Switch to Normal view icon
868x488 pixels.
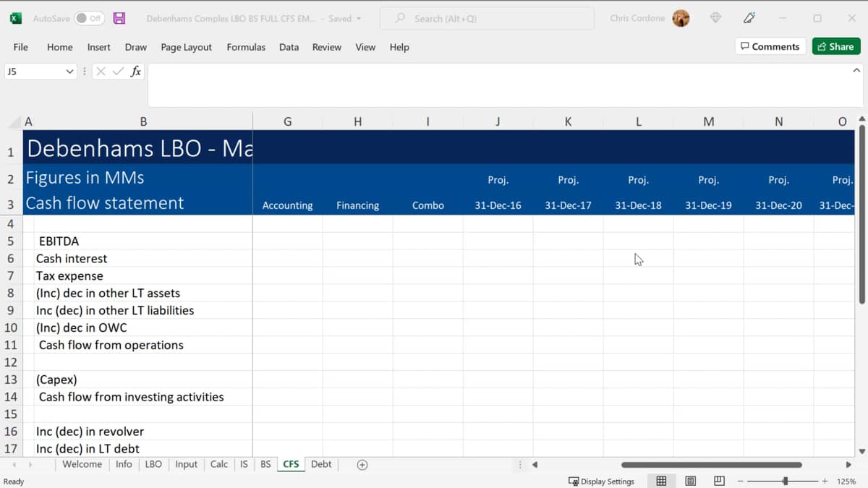coord(661,481)
